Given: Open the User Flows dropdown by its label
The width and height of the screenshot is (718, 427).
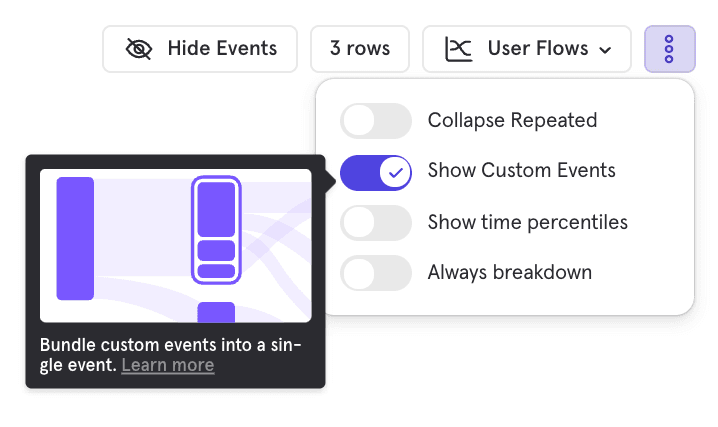Looking at the screenshot, I should 537,48.
